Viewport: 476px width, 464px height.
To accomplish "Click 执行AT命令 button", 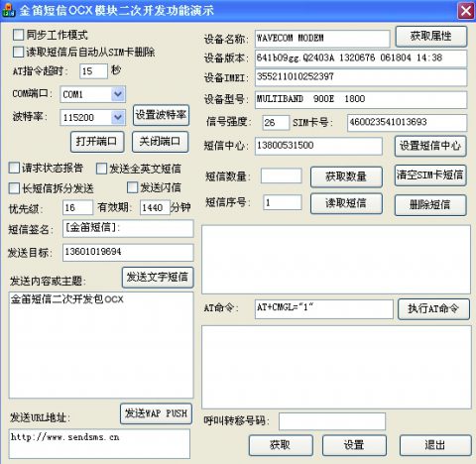I will click(433, 309).
